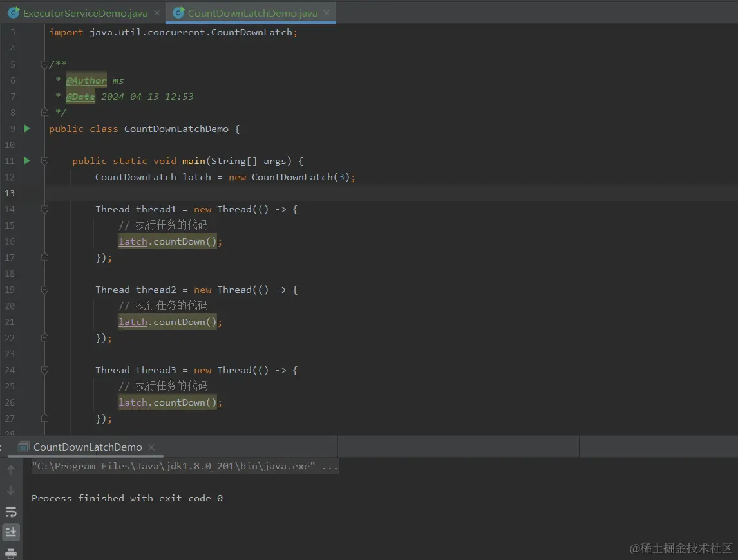This screenshot has width=738, height=560.
Task: Click line number 9 in the gutter
Action: click(12, 129)
